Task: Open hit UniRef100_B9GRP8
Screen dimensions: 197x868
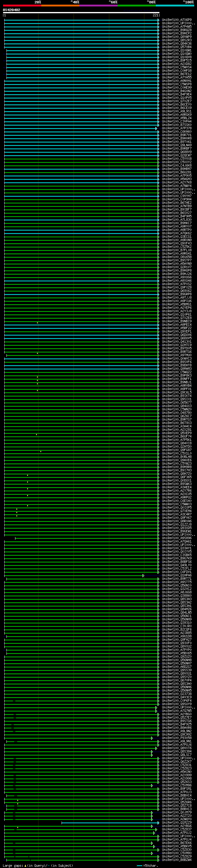Action: point(176,294)
